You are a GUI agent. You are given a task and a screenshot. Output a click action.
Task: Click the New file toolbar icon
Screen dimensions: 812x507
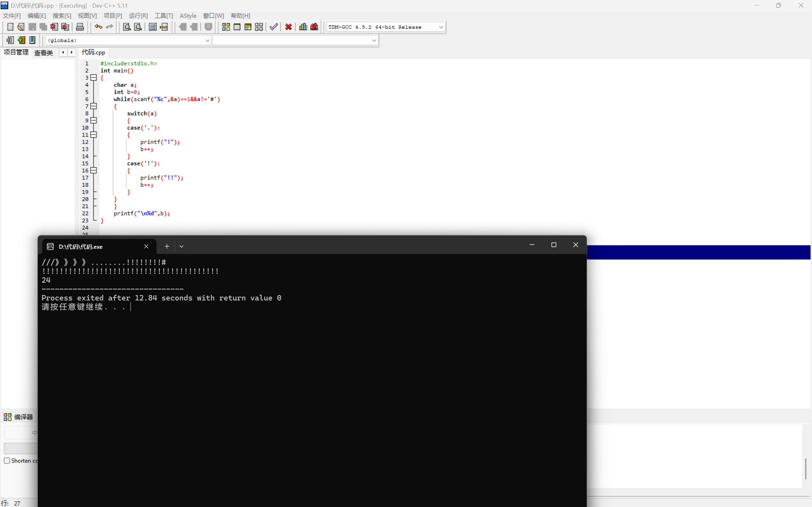10,27
